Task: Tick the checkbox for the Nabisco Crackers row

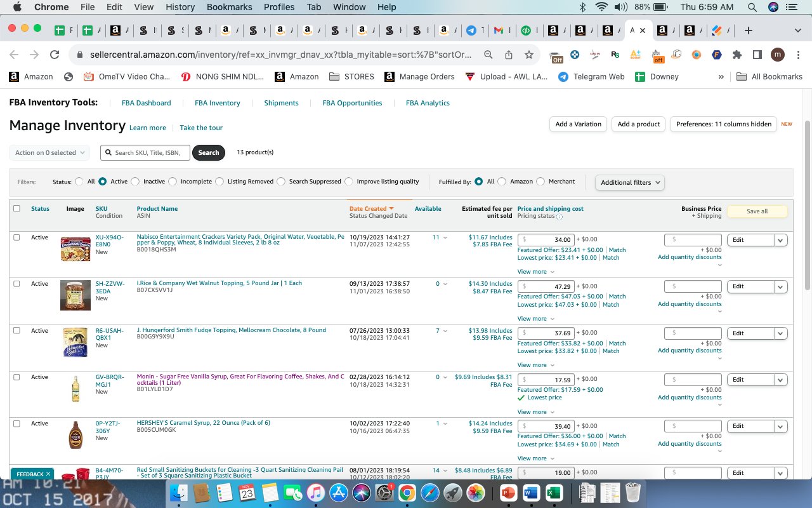Action: coord(16,237)
